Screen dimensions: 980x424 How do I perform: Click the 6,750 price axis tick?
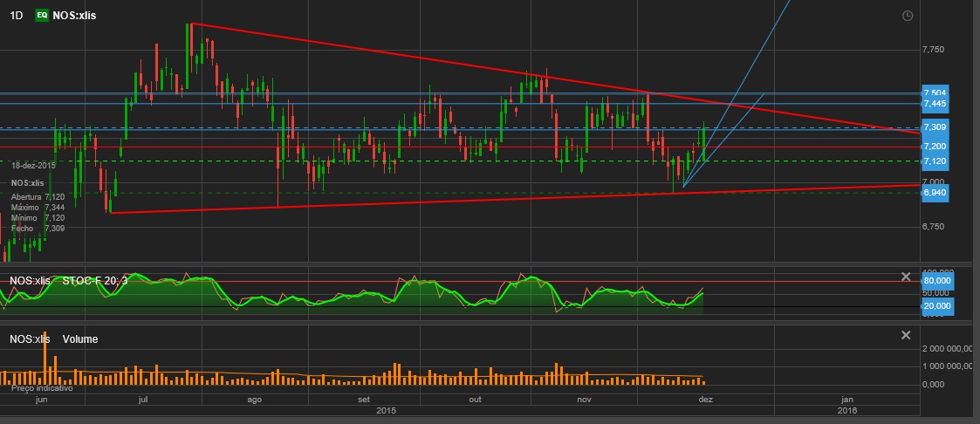(933, 227)
